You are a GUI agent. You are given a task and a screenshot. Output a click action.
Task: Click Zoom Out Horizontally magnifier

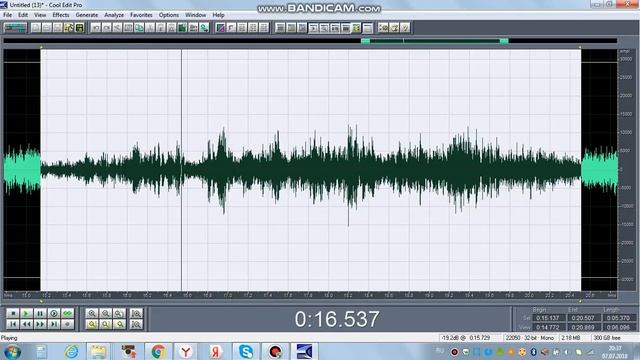click(106, 313)
